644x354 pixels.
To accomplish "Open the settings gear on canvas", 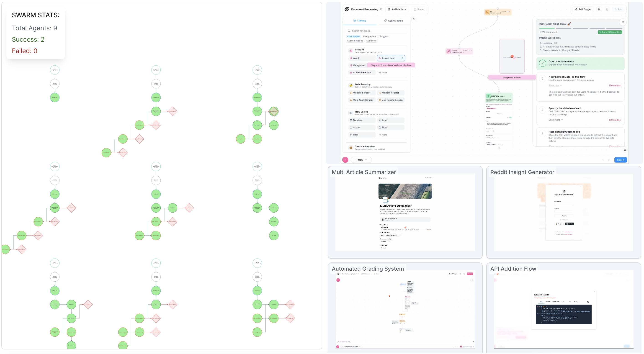I will coord(625,150).
